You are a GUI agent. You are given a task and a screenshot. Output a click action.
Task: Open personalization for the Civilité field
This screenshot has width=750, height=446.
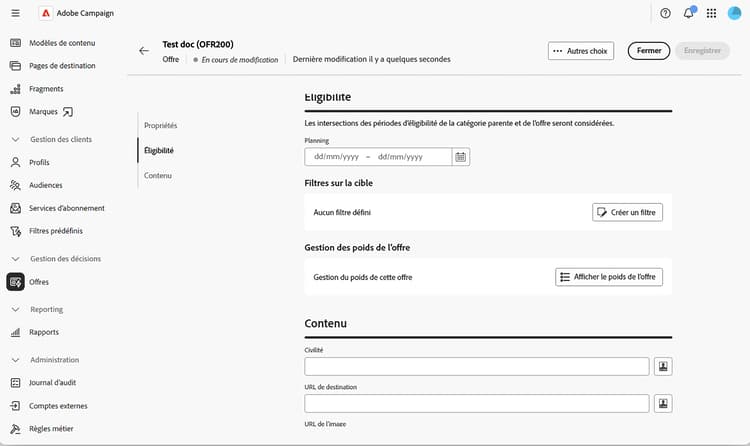click(x=663, y=367)
